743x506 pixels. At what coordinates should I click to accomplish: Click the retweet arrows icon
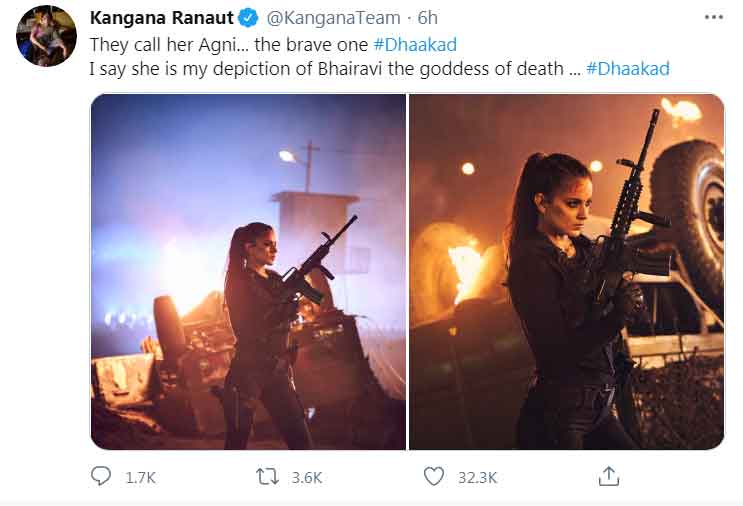click(x=267, y=477)
